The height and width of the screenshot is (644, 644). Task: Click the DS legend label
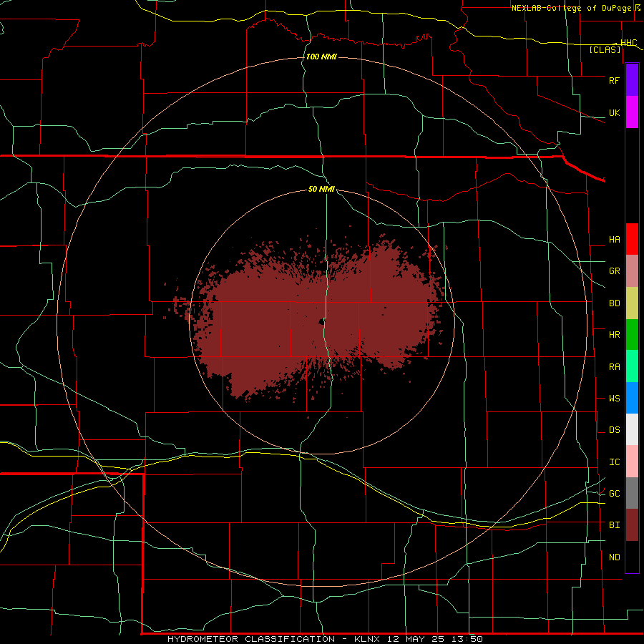click(x=614, y=430)
